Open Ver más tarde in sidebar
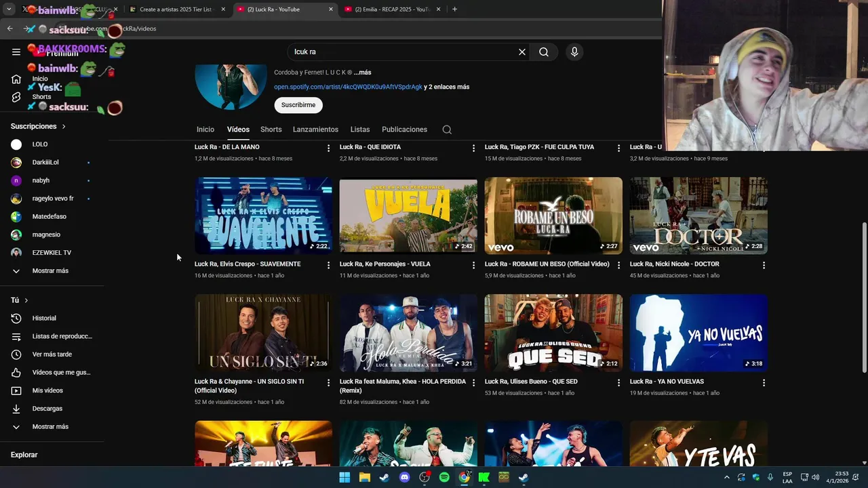The image size is (868, 488). (52, 354)
